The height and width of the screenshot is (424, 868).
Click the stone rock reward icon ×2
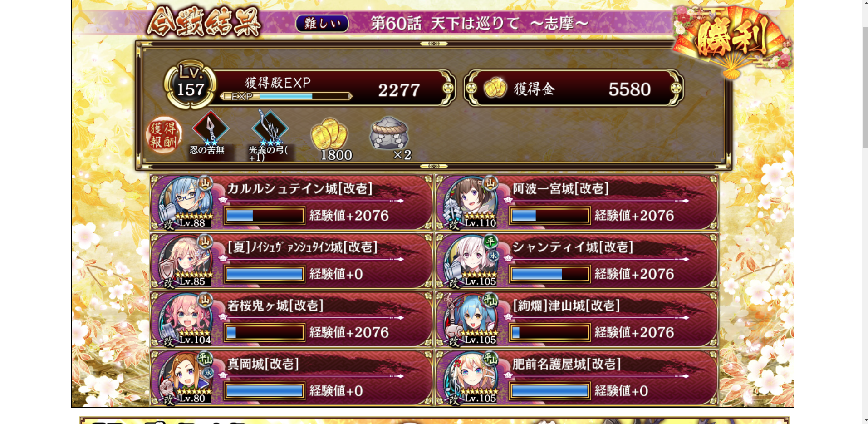[x=389, y=133]
